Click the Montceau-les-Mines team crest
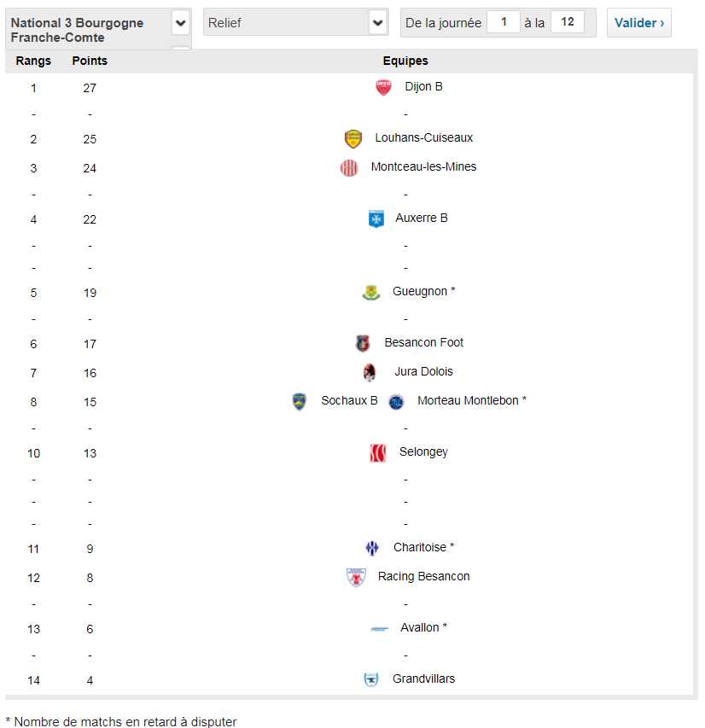This screenshot has height=728, width=705. [x=349, y=168]
